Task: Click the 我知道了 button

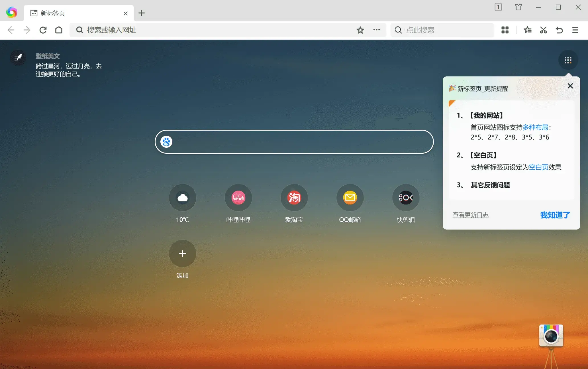Action: [555, 215]
